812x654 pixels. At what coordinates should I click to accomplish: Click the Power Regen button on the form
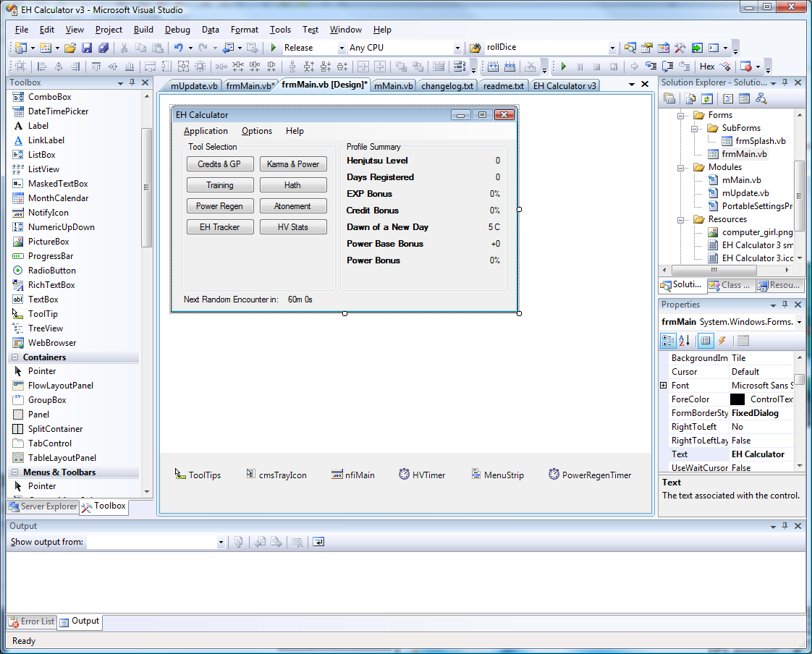tap(220, 206)
